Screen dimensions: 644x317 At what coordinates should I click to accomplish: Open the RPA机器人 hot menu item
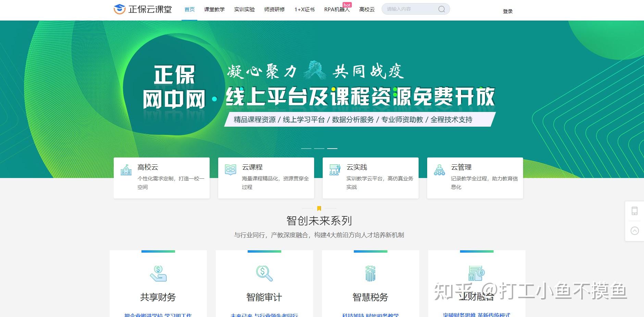337,10
